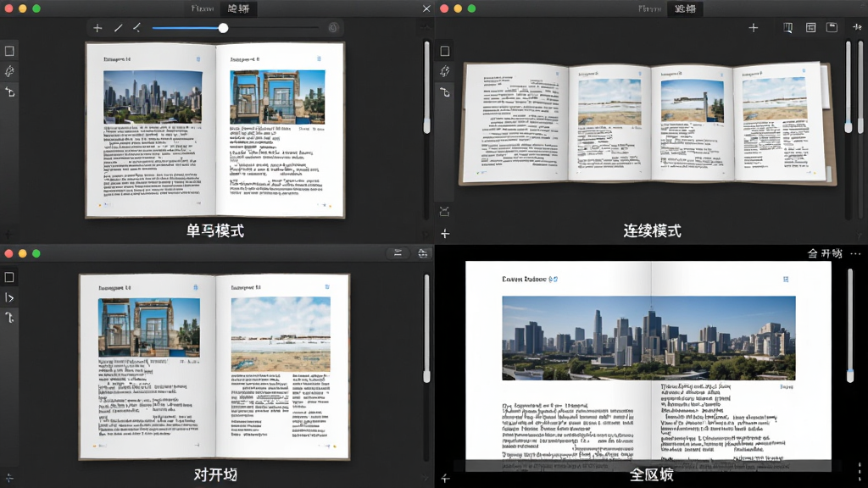Click the bookmark on 对开页 left page

click(196, 287)
